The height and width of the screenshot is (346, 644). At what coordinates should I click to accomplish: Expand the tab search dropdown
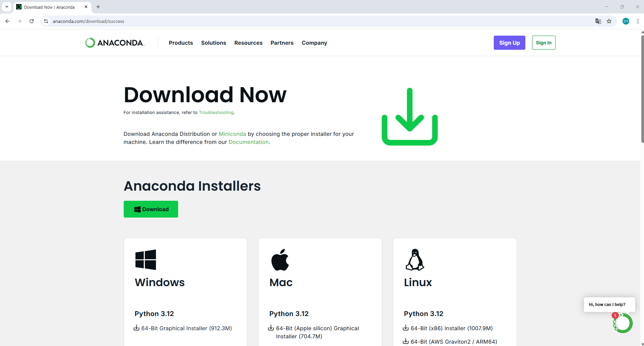pyautogui.click(x=7, y=7)
